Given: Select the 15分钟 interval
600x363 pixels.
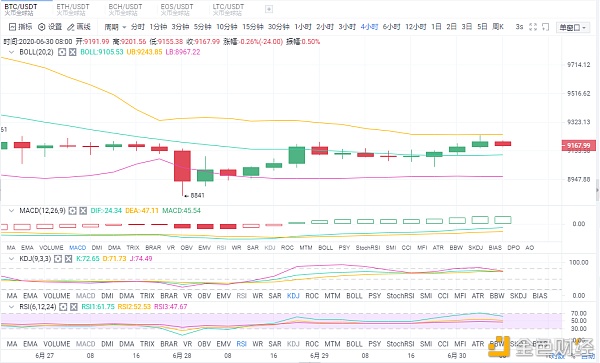Looking at the screenshot, I should pos(253,27).
